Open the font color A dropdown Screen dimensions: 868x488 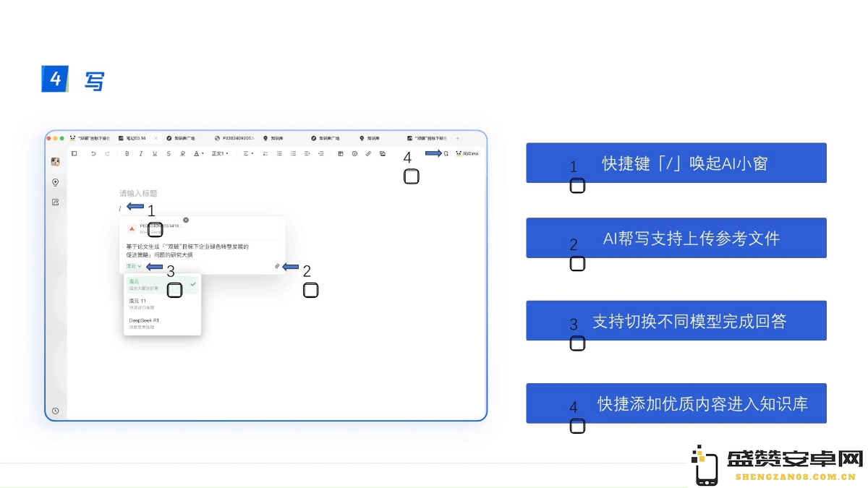(x=199, y=153)
